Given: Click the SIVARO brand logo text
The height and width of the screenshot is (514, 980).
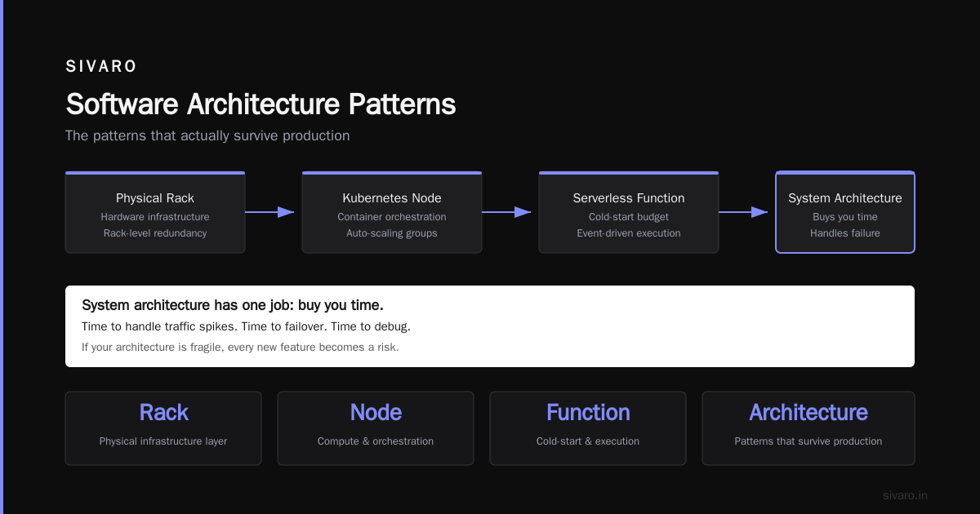Looking at the screenshot, I should coord(101,66).
